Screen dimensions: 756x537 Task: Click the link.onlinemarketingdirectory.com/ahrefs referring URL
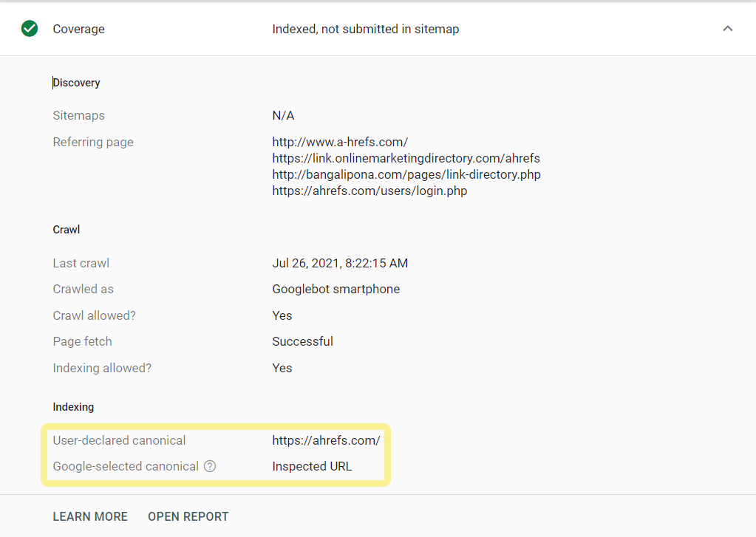pos(406,158)
